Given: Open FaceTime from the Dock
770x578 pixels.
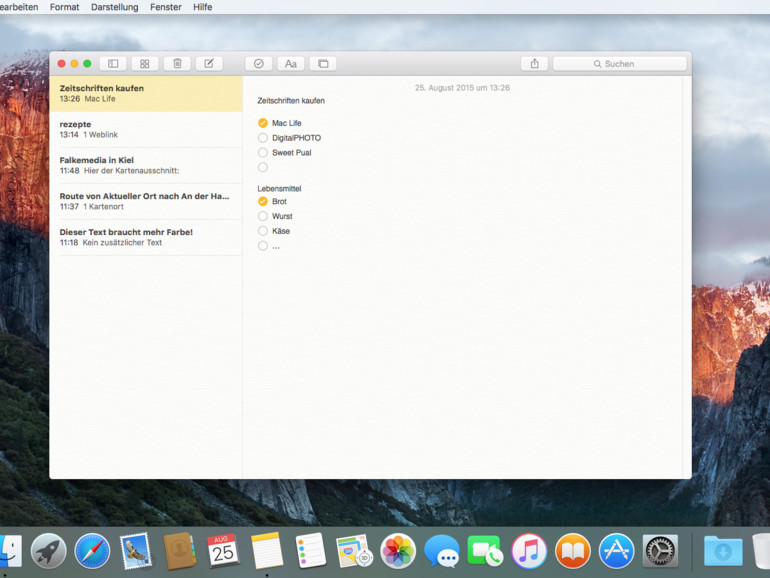Looking at the screenshot, I should [x=485, y=551].
